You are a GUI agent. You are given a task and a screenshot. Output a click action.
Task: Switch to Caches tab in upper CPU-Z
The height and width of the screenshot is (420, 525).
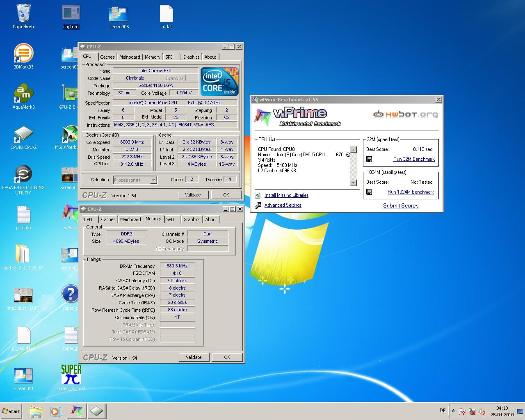[x=107, y=57]
